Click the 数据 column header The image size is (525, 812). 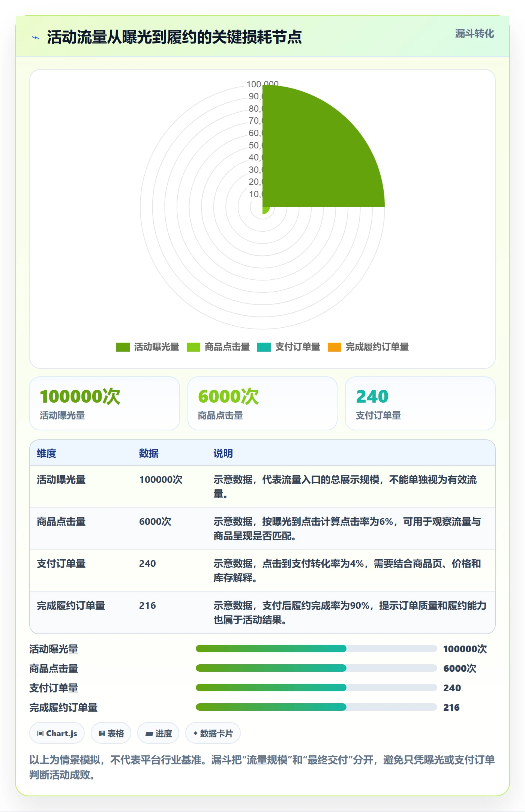click(x=149, y=453)
